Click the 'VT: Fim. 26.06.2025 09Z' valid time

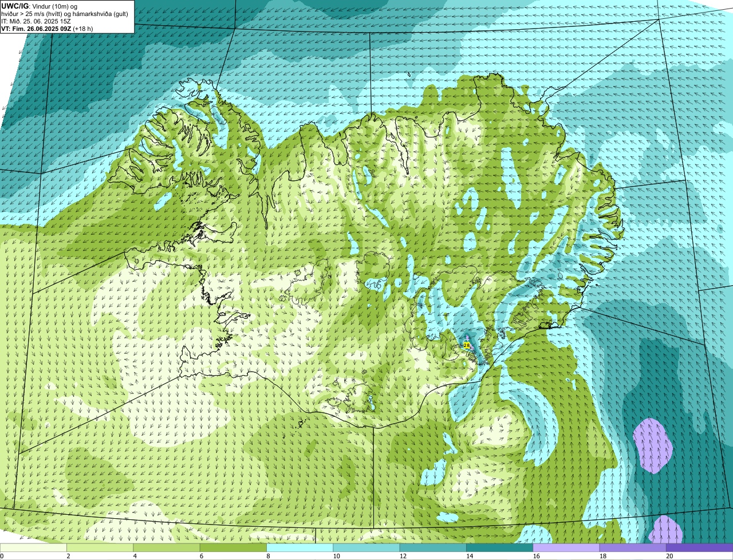36,28
